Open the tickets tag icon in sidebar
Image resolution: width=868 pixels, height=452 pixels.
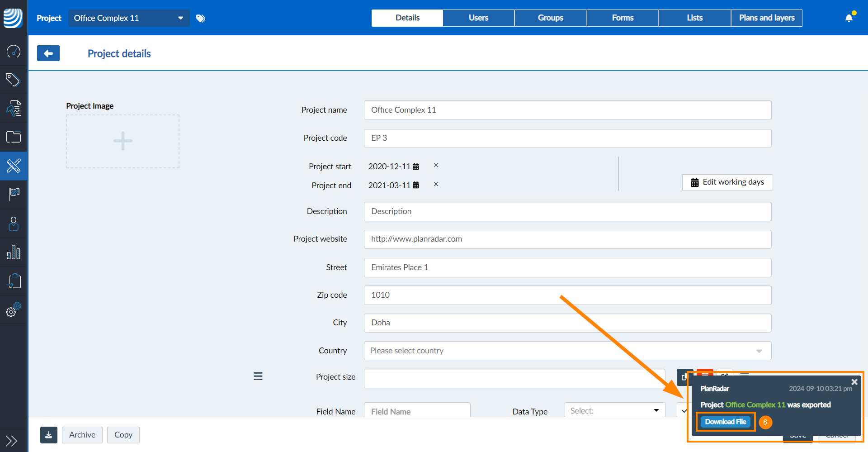tap(14, 80)
